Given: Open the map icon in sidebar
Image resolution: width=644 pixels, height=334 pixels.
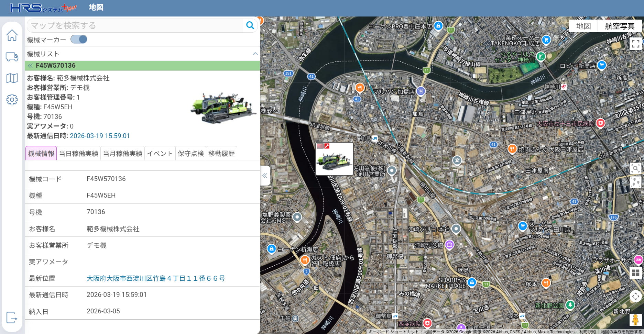Looking at the screenshot, I should pos(12,78).
